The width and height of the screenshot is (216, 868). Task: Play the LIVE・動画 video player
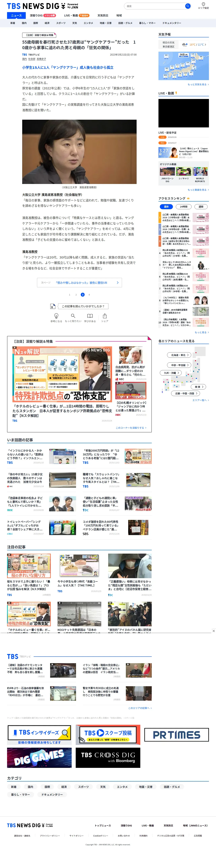184,113
